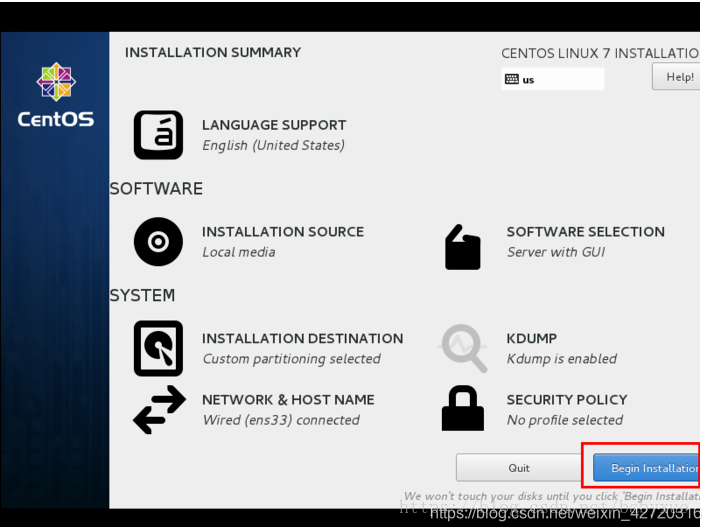Open SECURITY POLICY heading

tap(567, 399)
